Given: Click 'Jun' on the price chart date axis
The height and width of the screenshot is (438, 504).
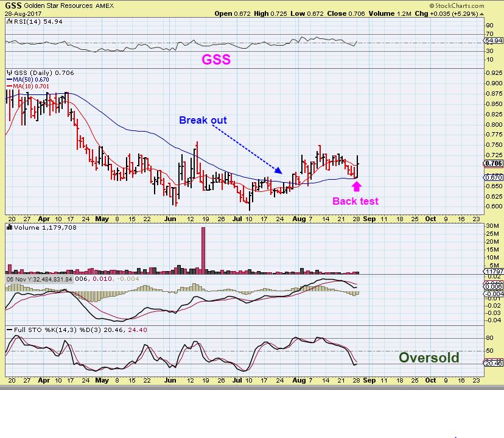Looking at the screenshot, I should tap(170, 219).
